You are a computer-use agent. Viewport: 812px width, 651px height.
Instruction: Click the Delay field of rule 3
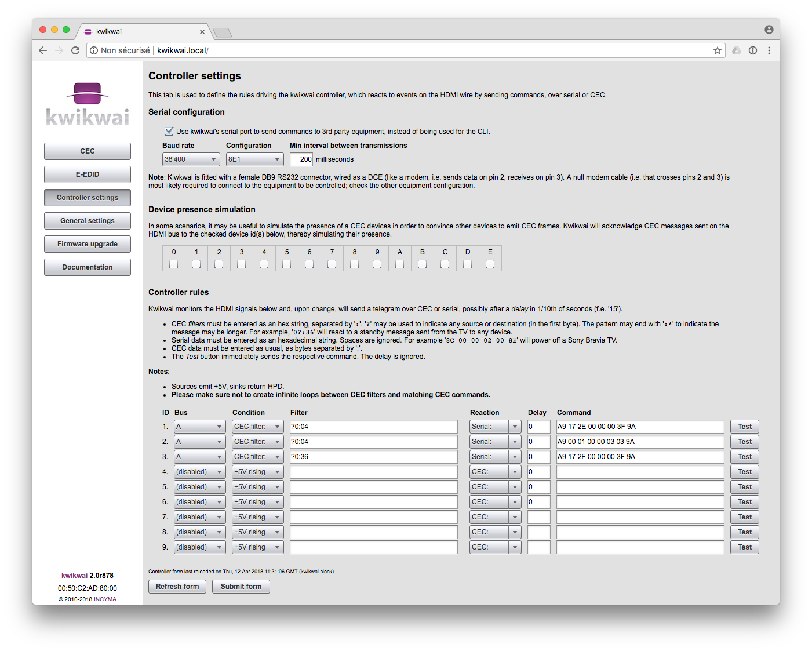[539, 457]
